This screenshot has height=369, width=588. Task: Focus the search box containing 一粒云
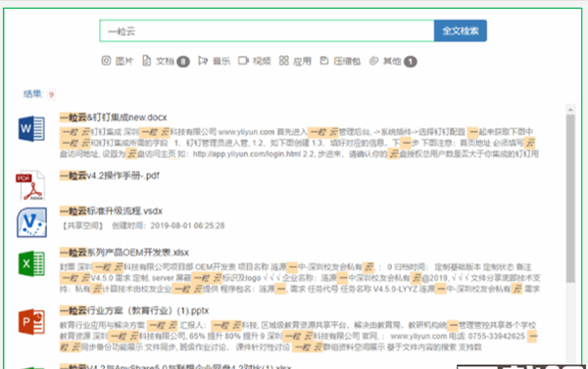(x=267, y=30)
